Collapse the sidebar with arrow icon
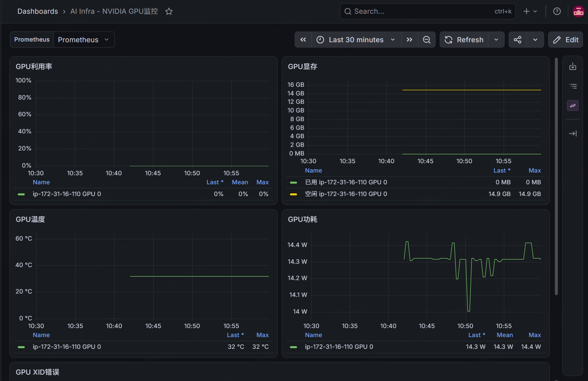This screenshot has height=381, width=588. point(573,133)
